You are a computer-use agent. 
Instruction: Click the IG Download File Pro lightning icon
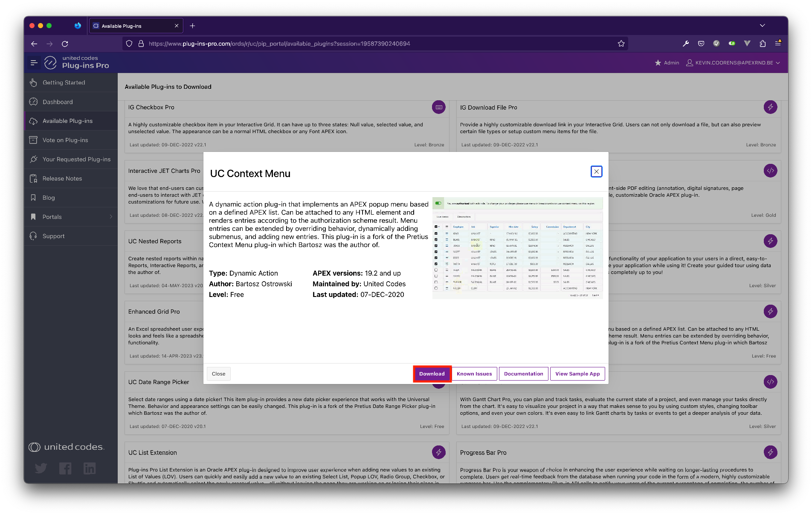click(x=770, y=107)
